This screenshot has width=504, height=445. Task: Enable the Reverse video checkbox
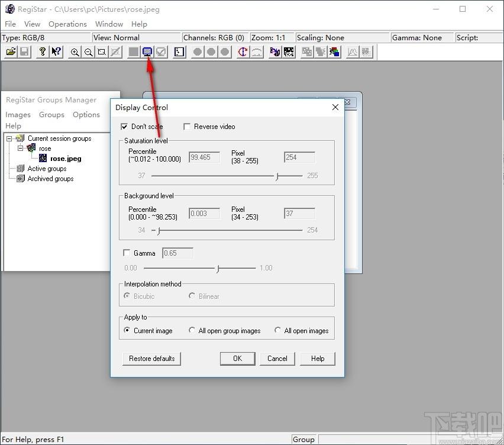click(x=187, y=127)
